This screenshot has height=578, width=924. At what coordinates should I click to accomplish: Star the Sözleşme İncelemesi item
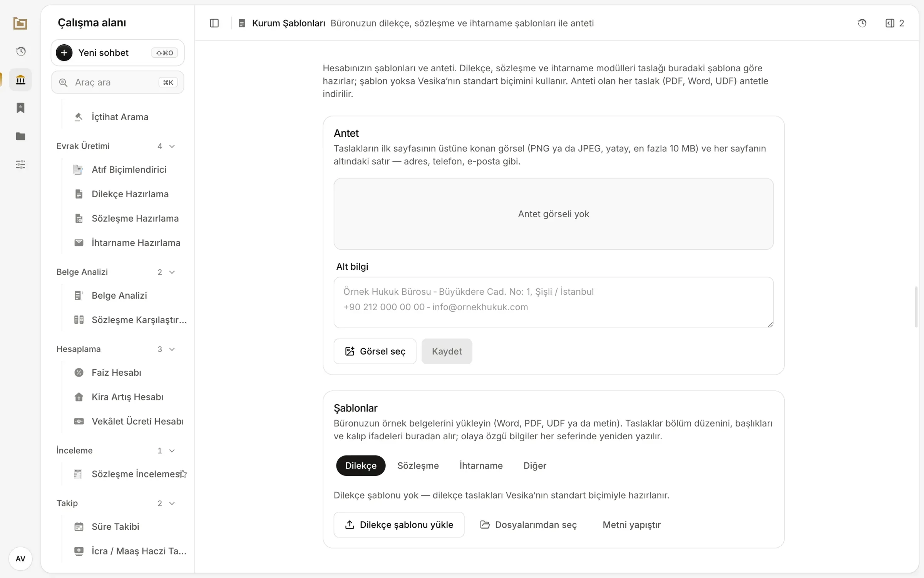click(184, 474)
